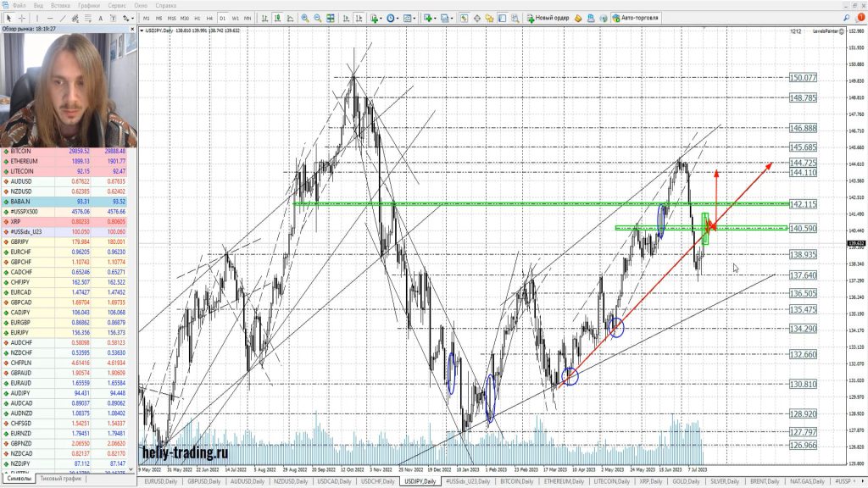868x488 pixels.
Task: Enable the W1 weekly timeframe
Action: coord(235,17)
